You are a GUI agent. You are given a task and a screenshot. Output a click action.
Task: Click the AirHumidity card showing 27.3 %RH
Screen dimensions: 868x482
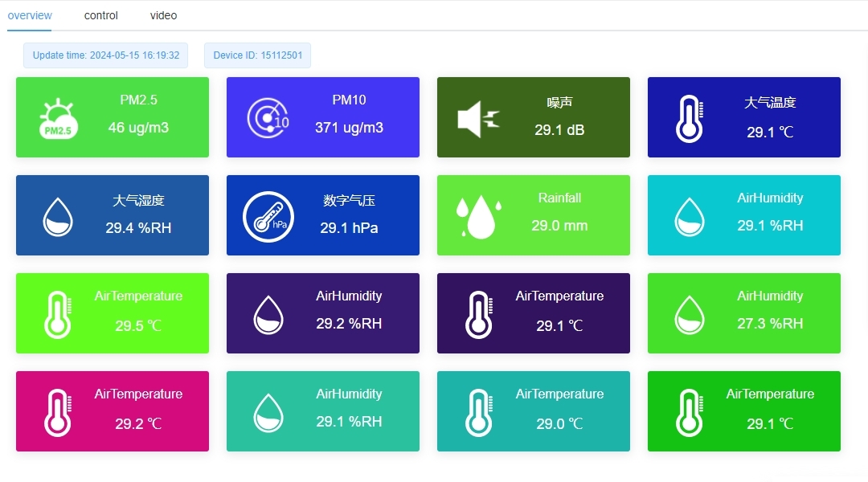pos(743,313)
